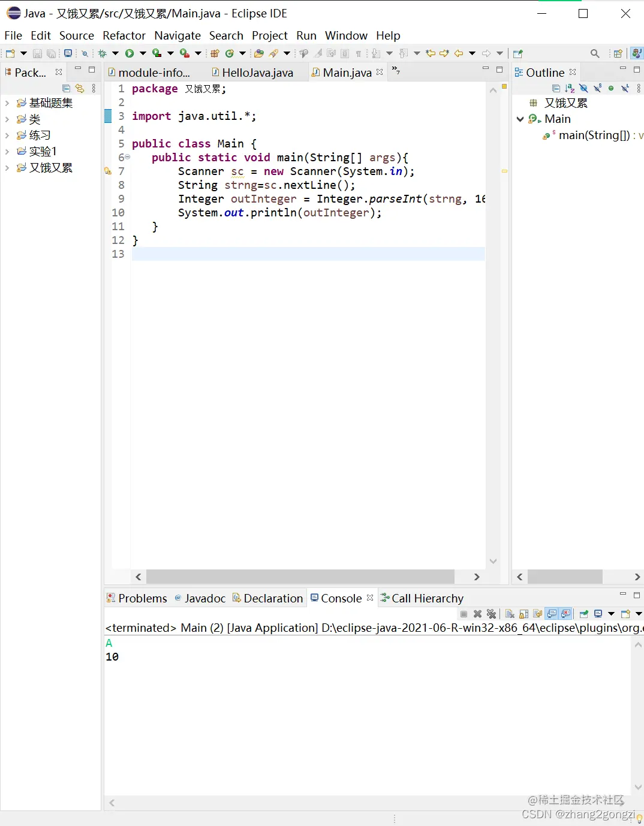Open the Call Hierarchy view tab
The width and height of the screenshot is (644, 826).
[x=422, y=598]
